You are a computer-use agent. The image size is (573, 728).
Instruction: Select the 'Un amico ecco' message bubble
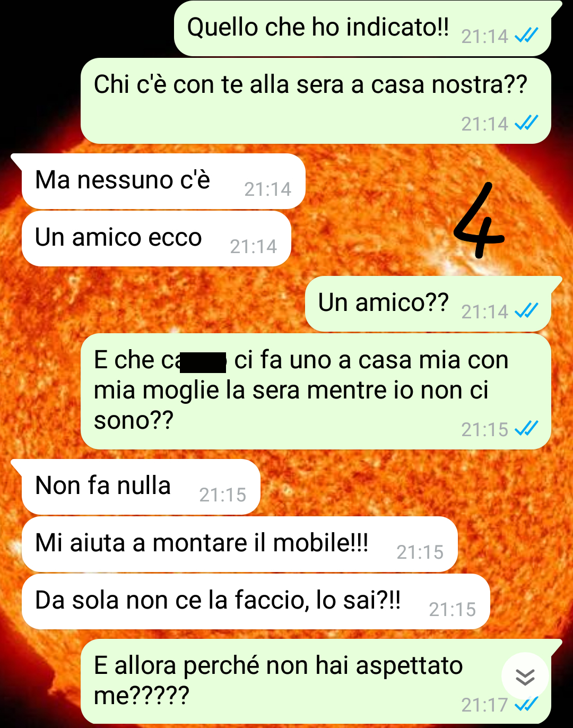click(x=157, y=239)
